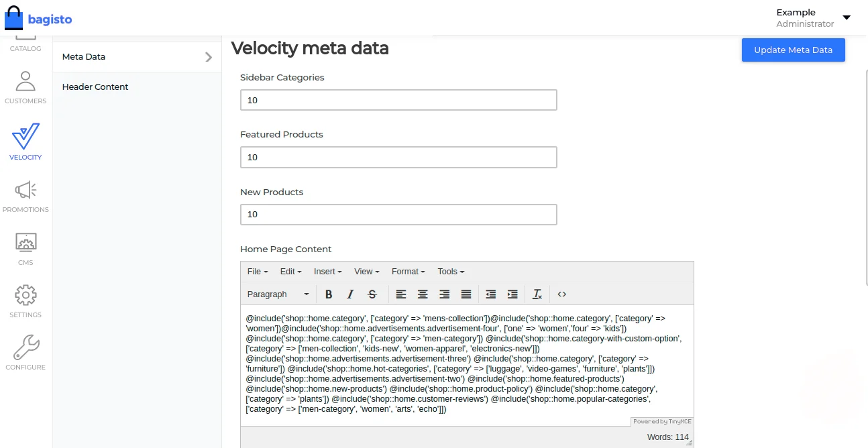Toggle strikethrough formatting
This screenshot has width=868, height=448.
[372, 294]
